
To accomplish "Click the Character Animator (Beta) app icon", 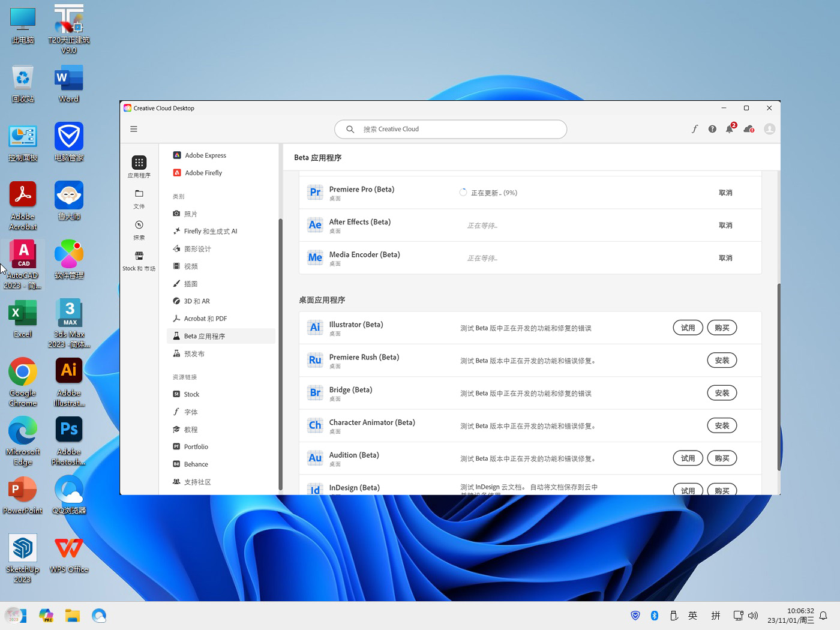I will coord(315,426).
